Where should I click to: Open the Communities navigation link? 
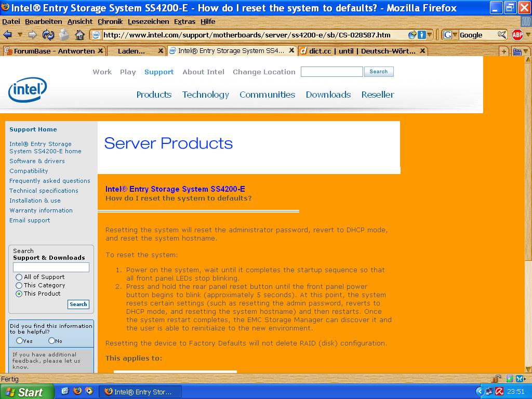pos(268,95)
